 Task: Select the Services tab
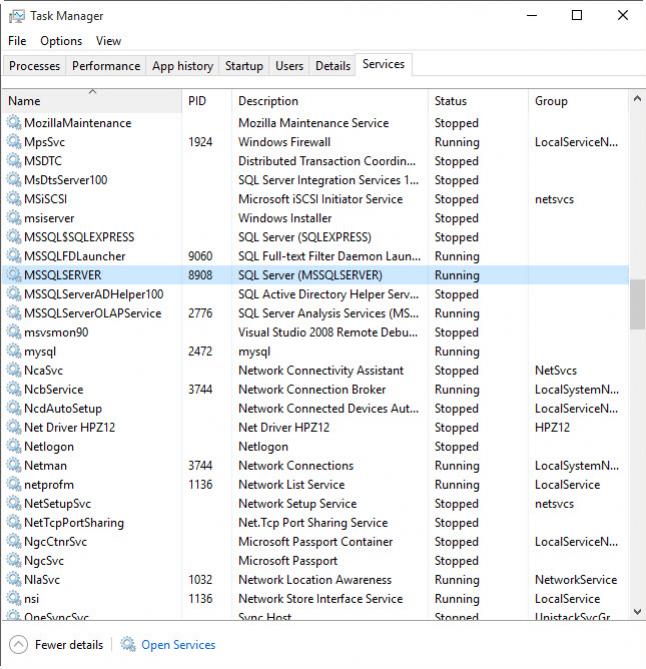[384, 64]
